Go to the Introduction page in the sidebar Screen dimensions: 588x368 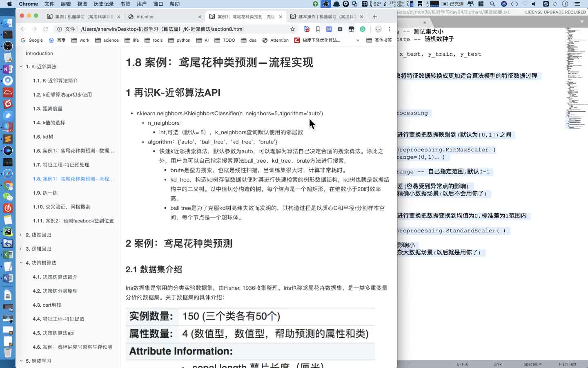coord(39,53)
